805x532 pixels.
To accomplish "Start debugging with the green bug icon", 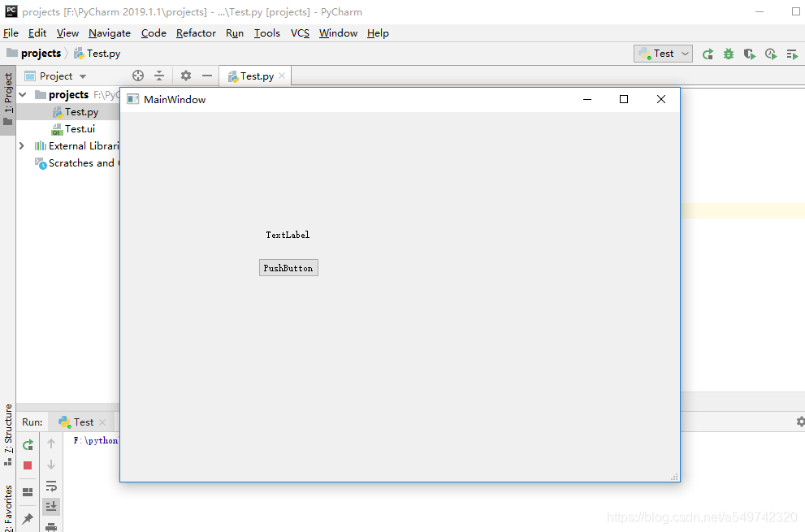I will click(729, 54).
